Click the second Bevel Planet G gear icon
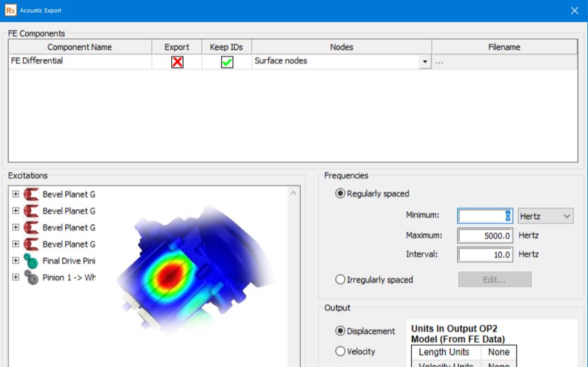The width and height of the screenshot is (588, 367). click(31, 210)
